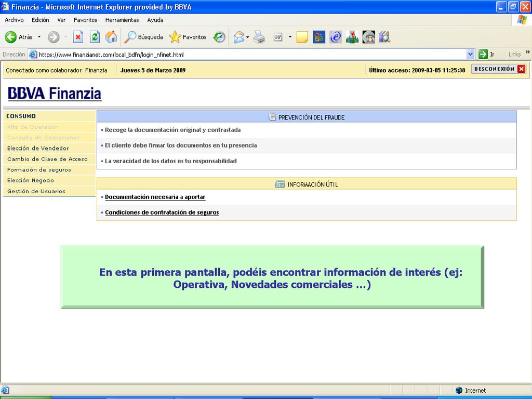This screenshot has height=399, width=532.
Task: Open the Favoritos menu in menu bar
Action: click(x=86, y=20)
